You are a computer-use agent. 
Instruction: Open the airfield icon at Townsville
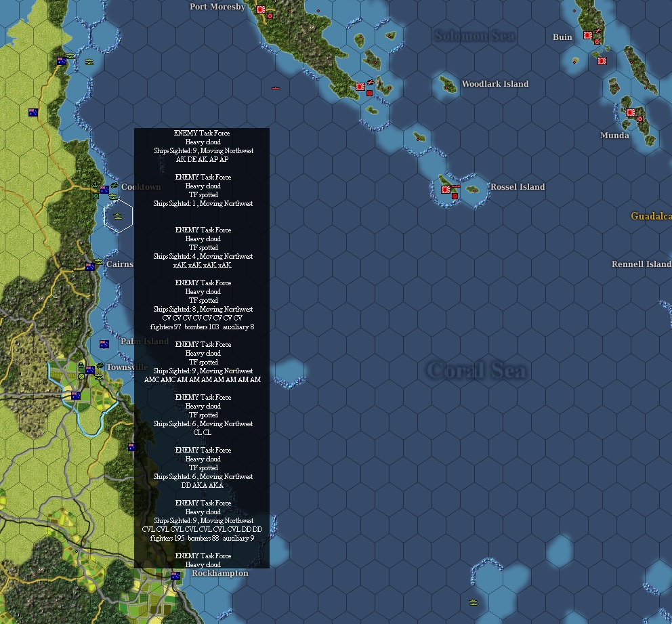(100, 366)
